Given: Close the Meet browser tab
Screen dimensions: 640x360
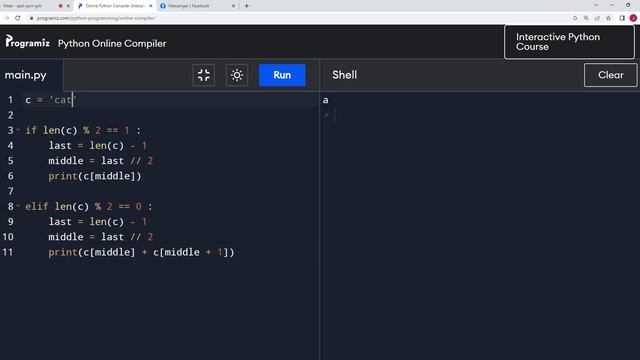Looking at the screenshot, I should pyautogui.click(x=68, y=6).
